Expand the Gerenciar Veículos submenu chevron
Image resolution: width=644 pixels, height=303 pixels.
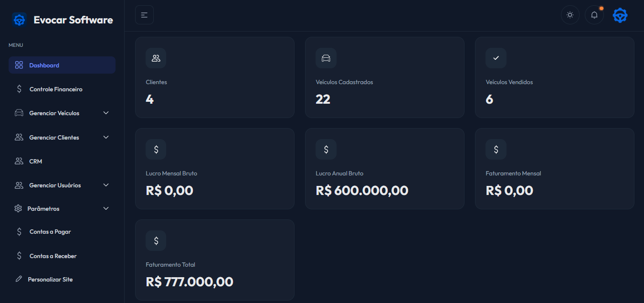tap(106, 113)
